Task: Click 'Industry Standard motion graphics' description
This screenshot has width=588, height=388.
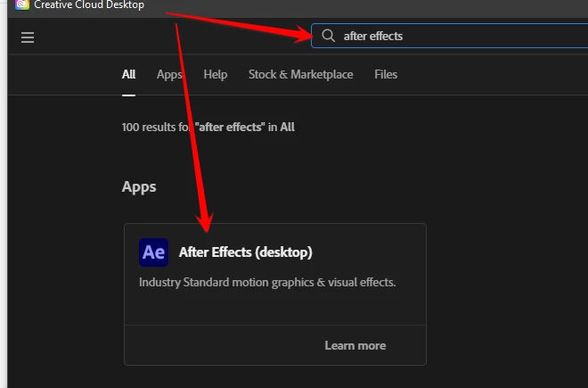Action: (x=267, y=283)
